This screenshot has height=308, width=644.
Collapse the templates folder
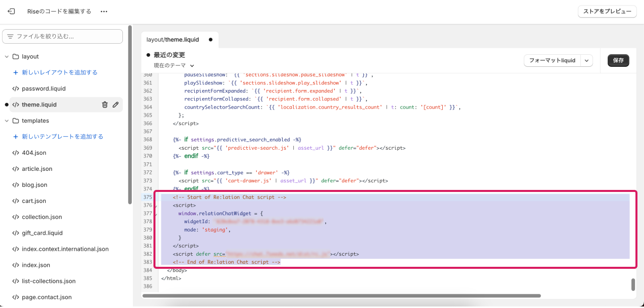[x=7, y=121]
